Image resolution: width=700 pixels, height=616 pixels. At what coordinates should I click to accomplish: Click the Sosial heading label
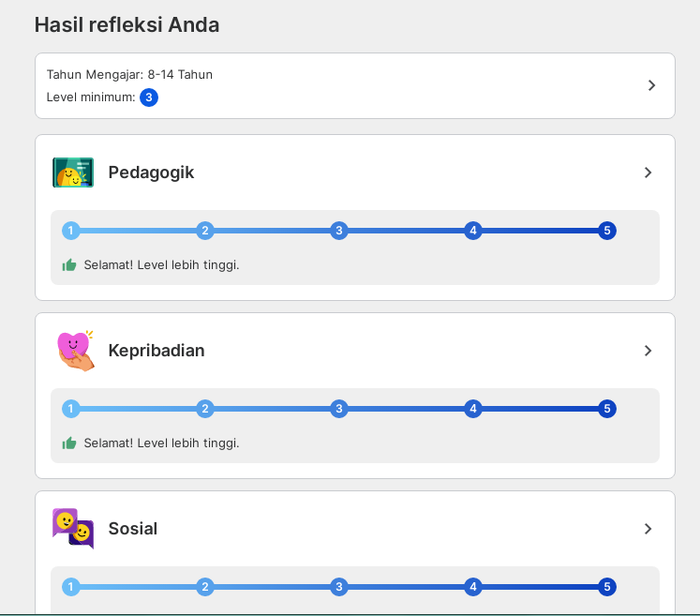tap(133, 529)
